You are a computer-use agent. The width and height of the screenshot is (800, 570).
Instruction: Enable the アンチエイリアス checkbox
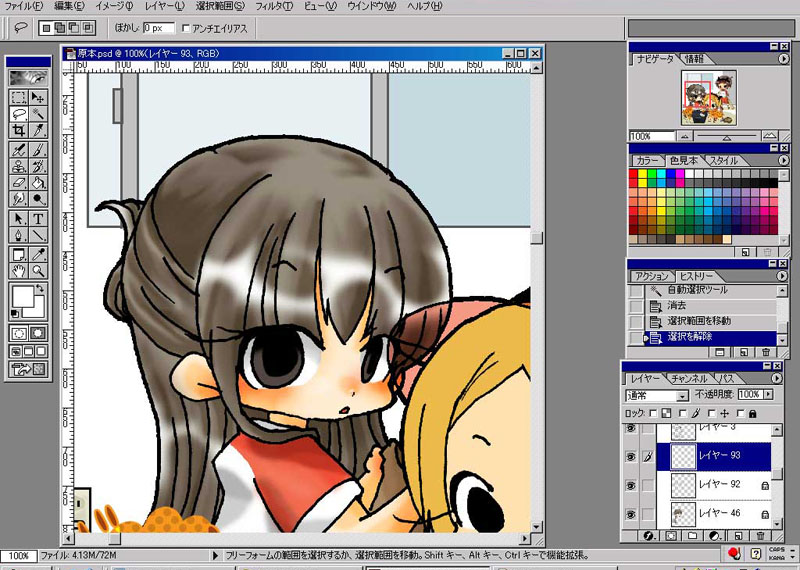(x=186, y=28)
